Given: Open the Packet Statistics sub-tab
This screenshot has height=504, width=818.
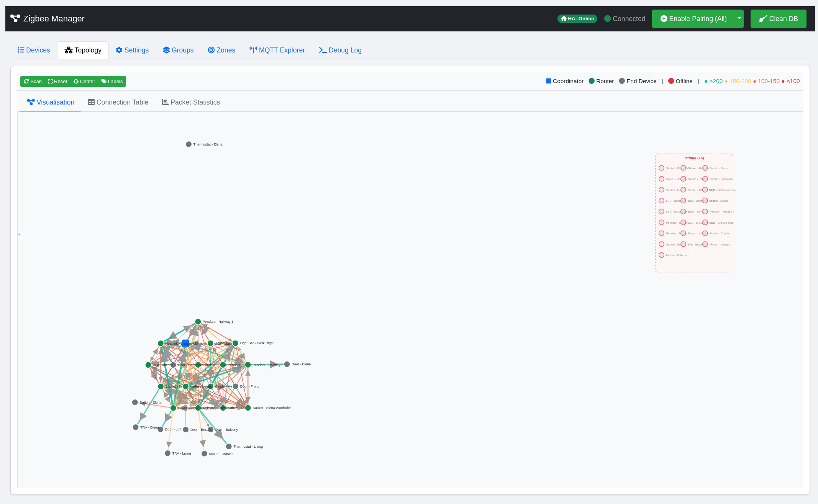Looking at the screenshot, I should (x=191, y=102).
